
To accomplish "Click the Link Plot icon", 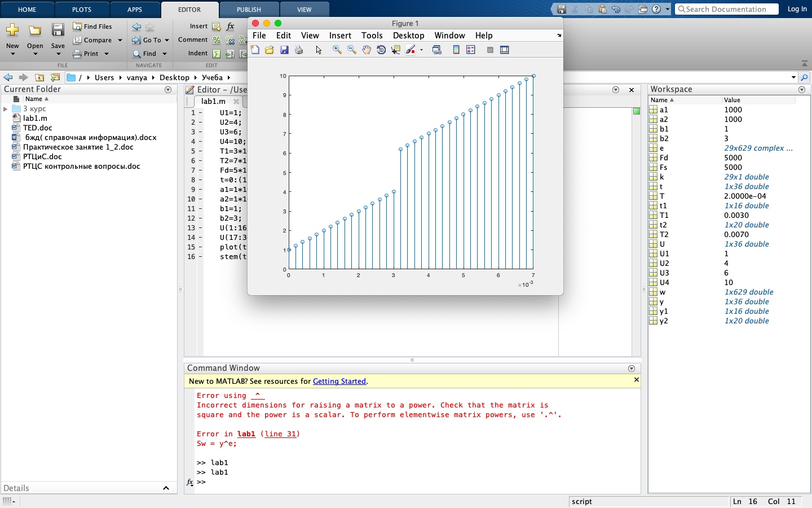I will coord(437,50).
